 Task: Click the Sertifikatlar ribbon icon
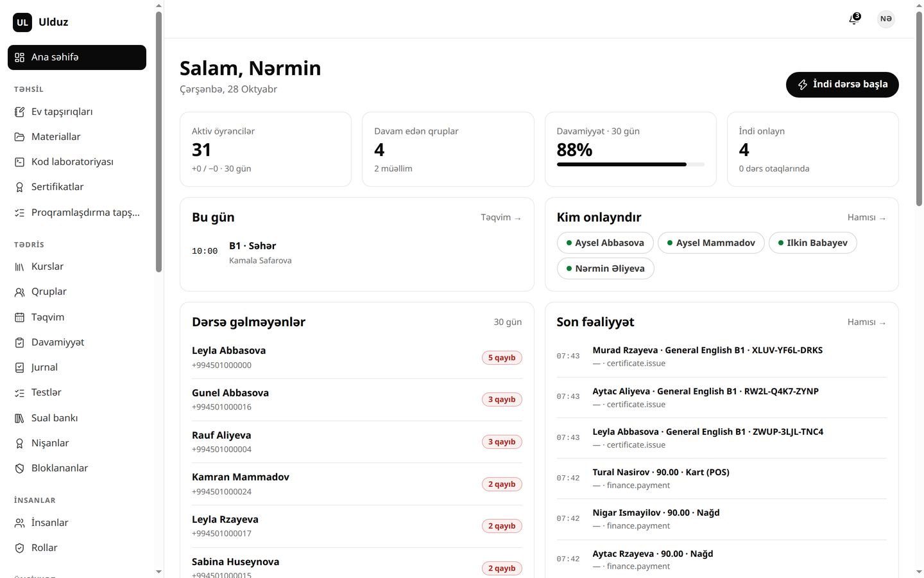click(x=19, y=187)
